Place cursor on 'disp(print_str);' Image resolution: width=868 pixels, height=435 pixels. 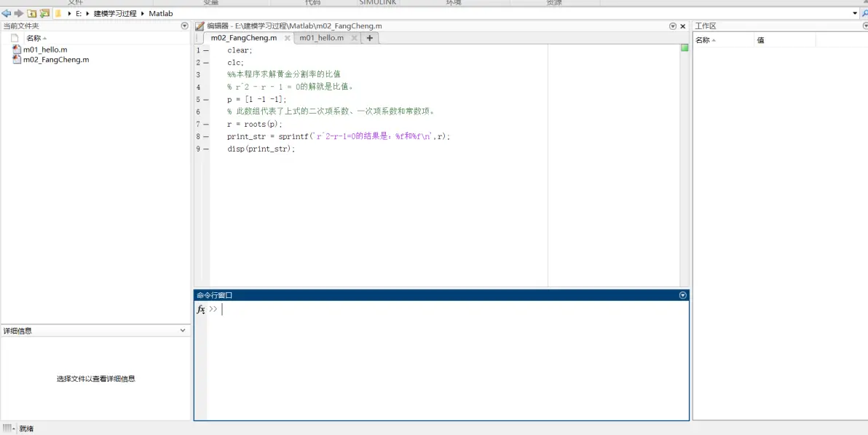click(x=261, y=149)
